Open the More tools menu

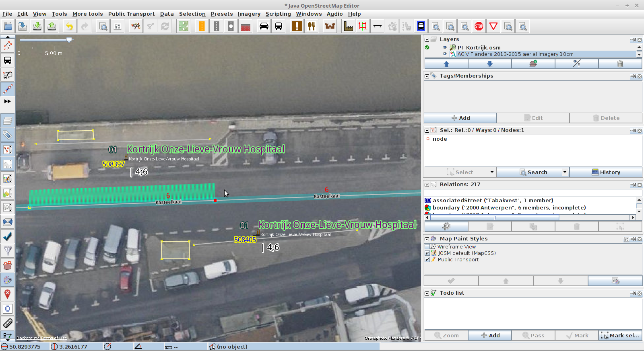(x=87, y=14)
